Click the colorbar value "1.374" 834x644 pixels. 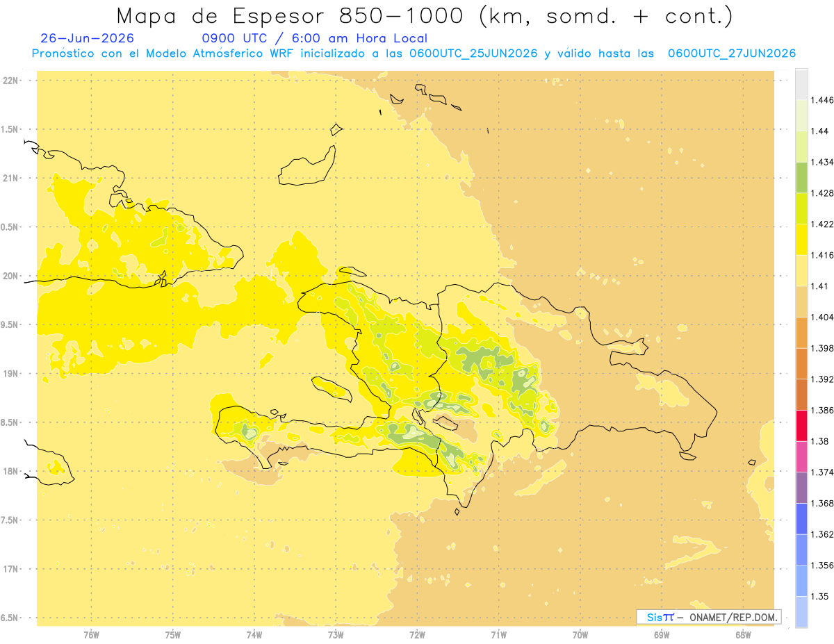tap(822, 472)
